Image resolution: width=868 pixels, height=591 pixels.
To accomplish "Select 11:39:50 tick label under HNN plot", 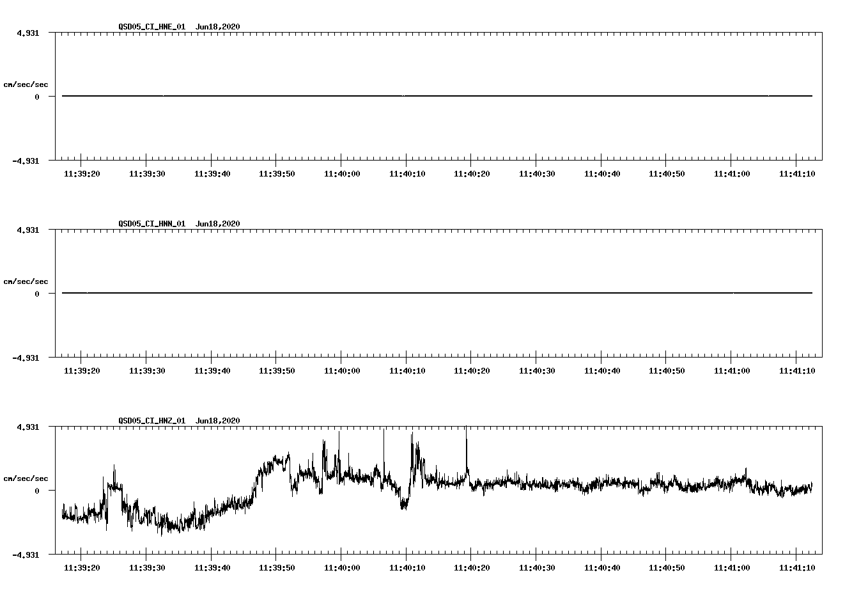I will pos(277,371).
